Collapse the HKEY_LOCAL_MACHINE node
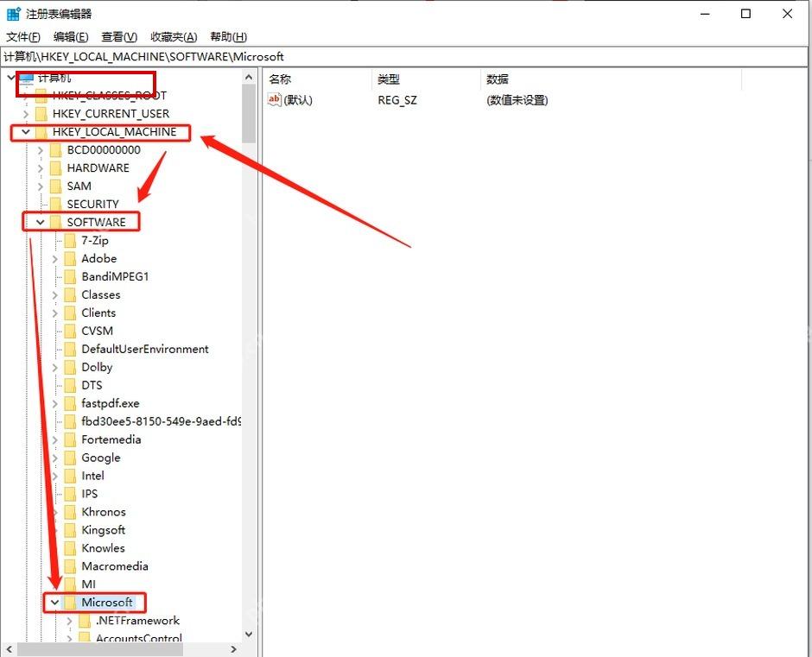 (25, 131)
